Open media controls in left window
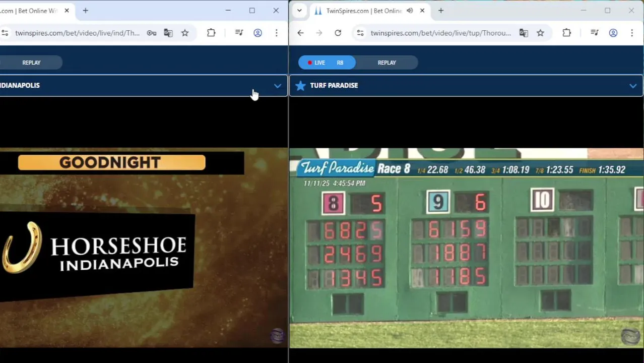Screen dimensions: 644x363 239,33
